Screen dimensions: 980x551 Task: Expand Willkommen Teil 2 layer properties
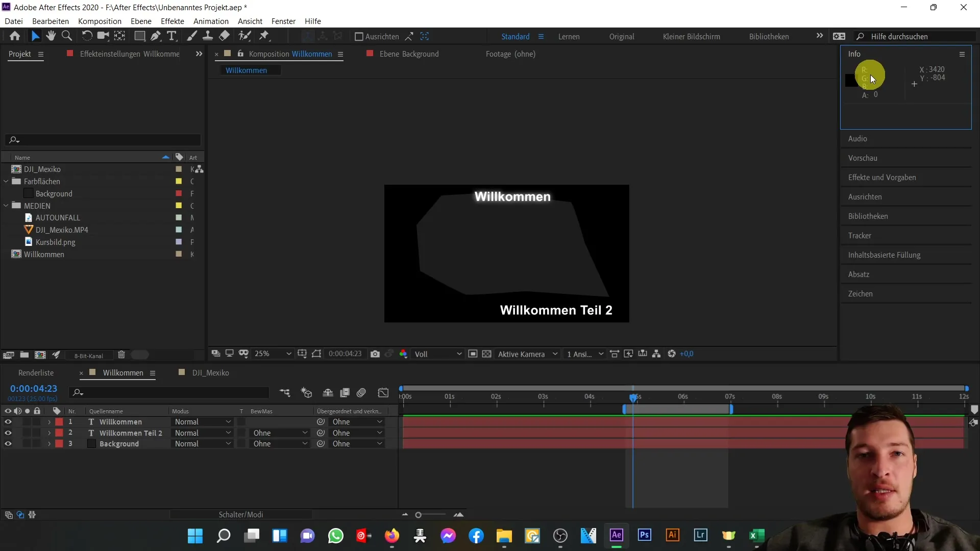tap(49, 433)
